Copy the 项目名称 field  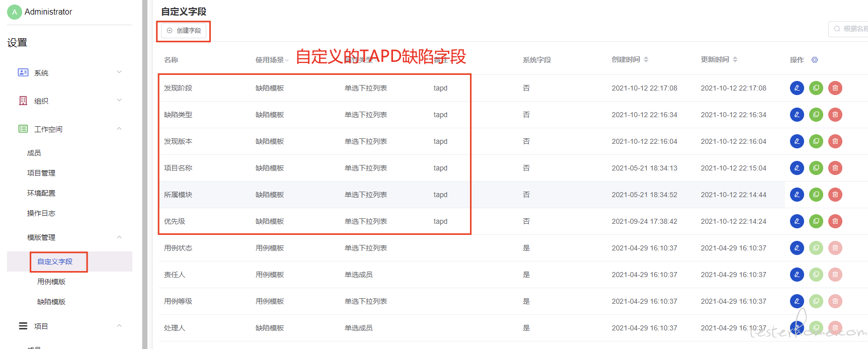point(816,168)
